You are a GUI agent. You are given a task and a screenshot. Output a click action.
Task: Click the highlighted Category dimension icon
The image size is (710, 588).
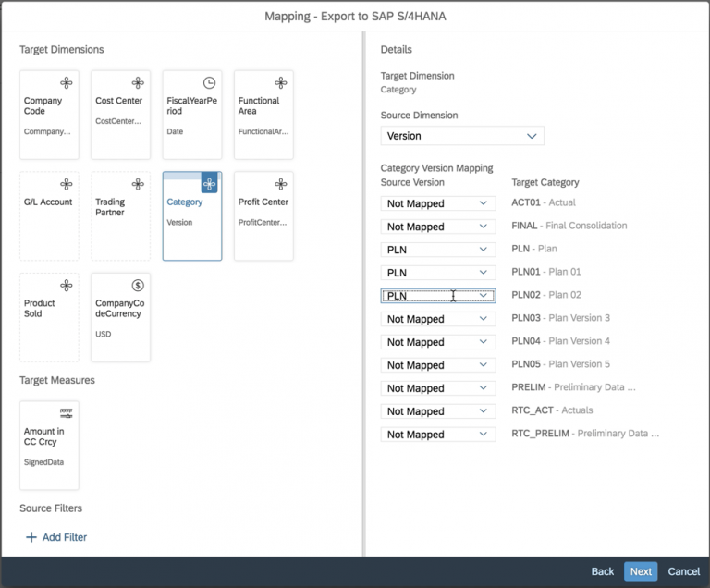pyautogui.click(x=209, y=184)
